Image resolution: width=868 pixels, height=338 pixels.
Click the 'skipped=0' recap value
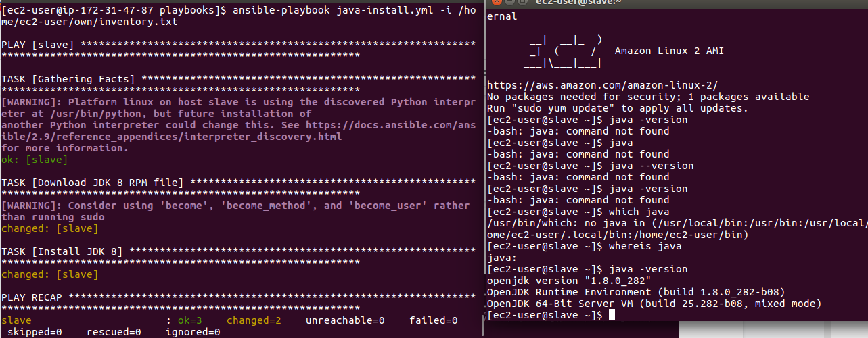(x=35, y=332)
